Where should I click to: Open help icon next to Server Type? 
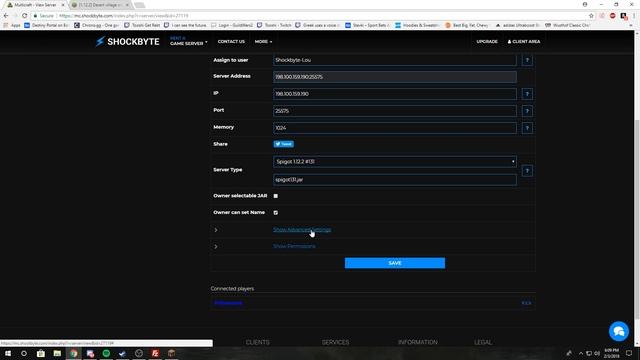(527, 171)
